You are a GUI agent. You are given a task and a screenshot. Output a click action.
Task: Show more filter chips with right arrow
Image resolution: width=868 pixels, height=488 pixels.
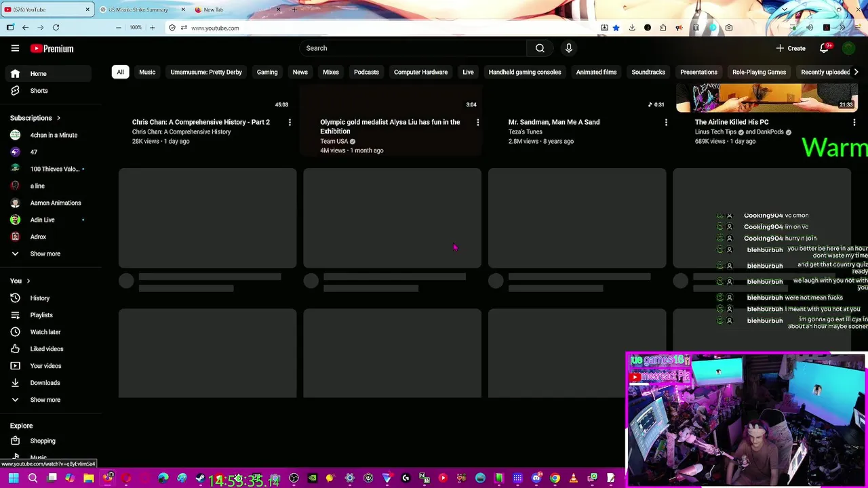point(856,72)
